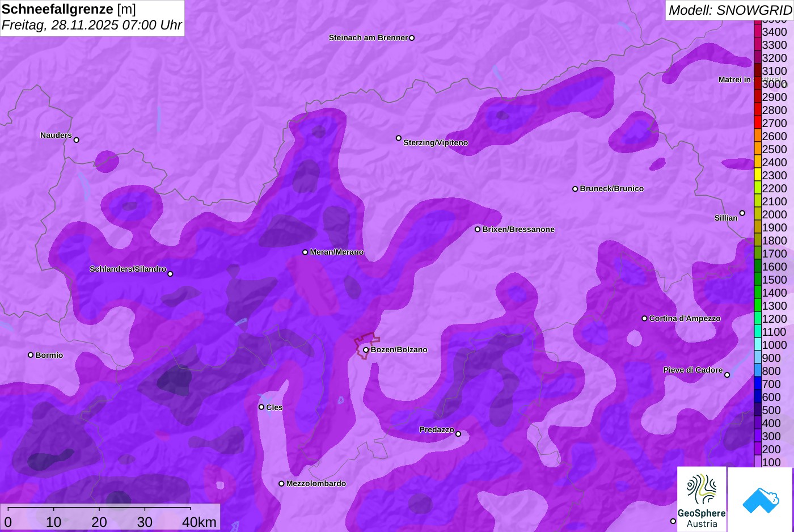The height and width of the screenshot is (532, 794).
Task: Click the Meran/Merano city marker dot
Action: point(305,252)
